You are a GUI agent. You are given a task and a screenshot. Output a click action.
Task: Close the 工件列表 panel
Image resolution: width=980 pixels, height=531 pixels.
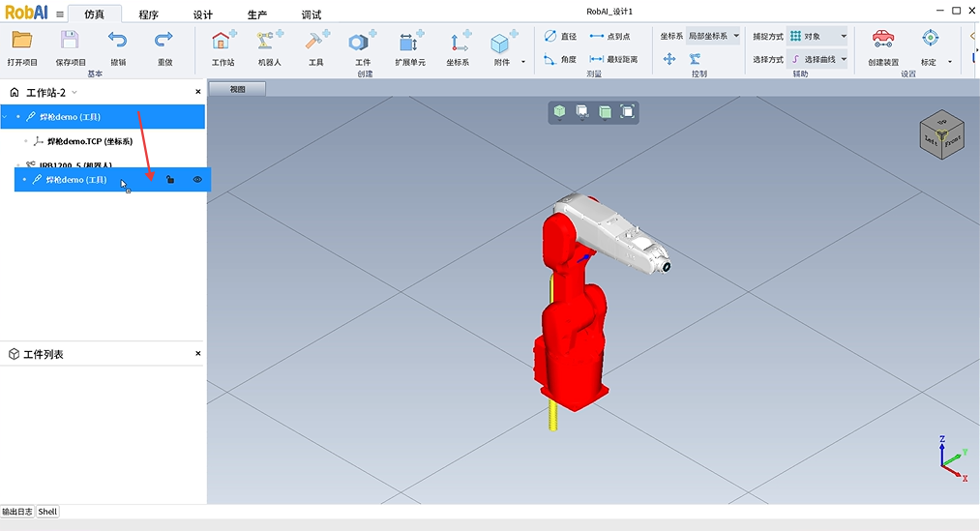click(x=198, y=354)
